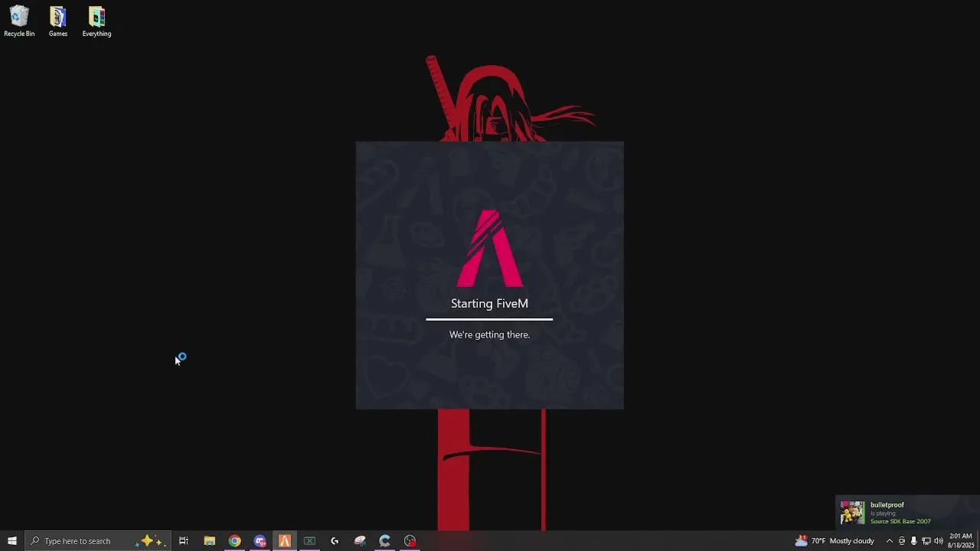Open the Recycle Bin desktop icon

pyautogui.click(x=19, y=21)
